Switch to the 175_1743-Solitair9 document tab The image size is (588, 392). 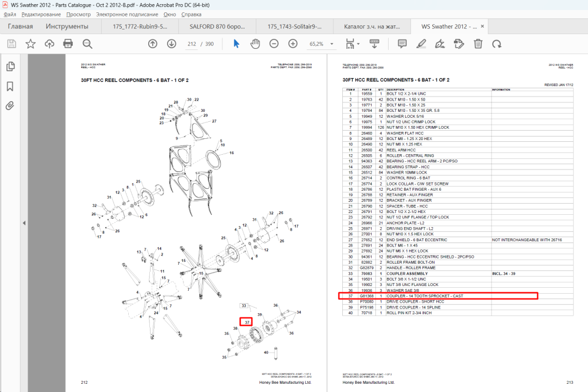pyautogui.click(x=295, y=26)
